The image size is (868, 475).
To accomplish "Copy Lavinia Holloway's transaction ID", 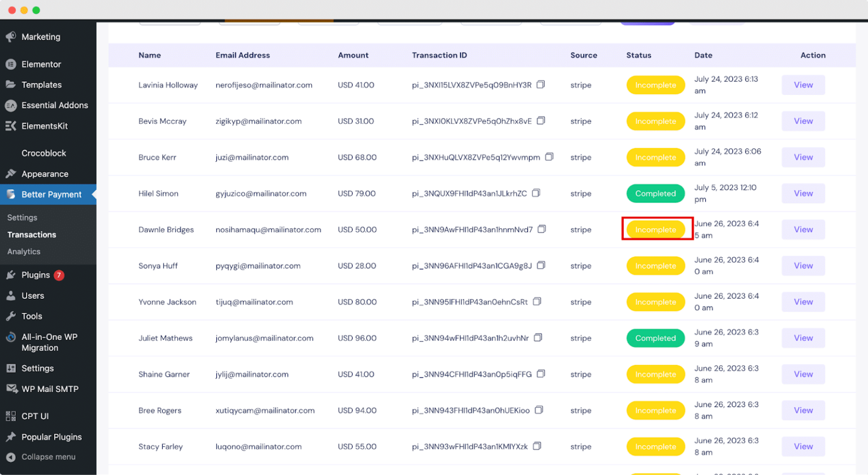I will tap(540, 85).
